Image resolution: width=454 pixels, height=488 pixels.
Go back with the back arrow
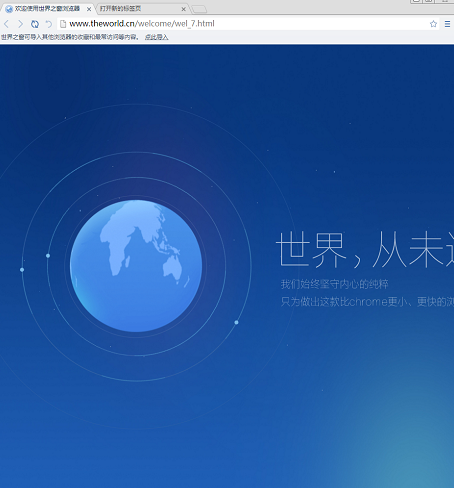tap(6, 24)
